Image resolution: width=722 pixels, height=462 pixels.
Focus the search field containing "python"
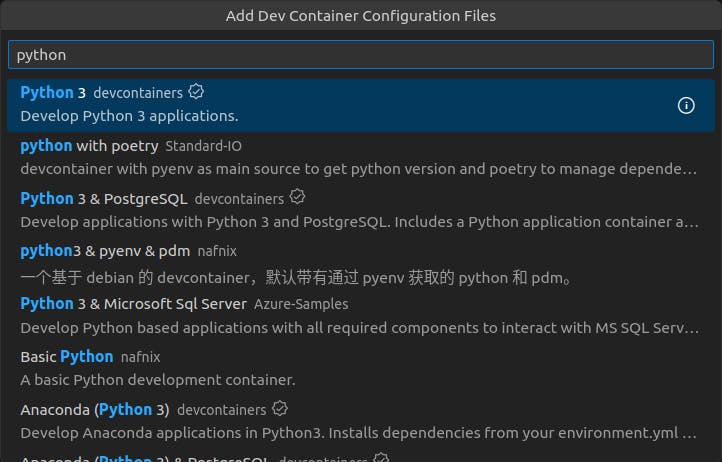[x=360, y=55]
